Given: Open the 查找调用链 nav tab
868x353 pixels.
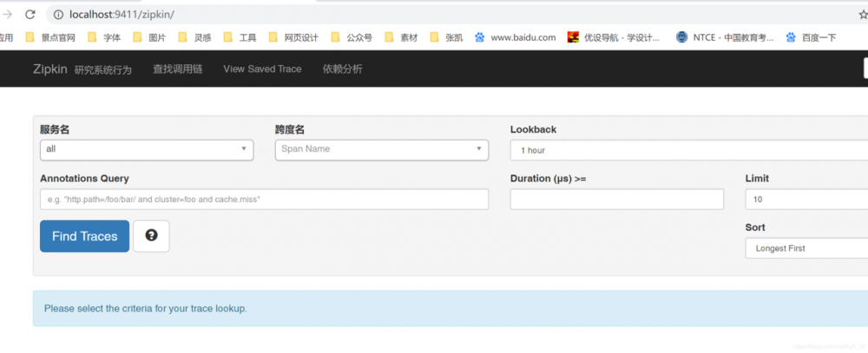Looking at the screenshot, I should (178, 69).
